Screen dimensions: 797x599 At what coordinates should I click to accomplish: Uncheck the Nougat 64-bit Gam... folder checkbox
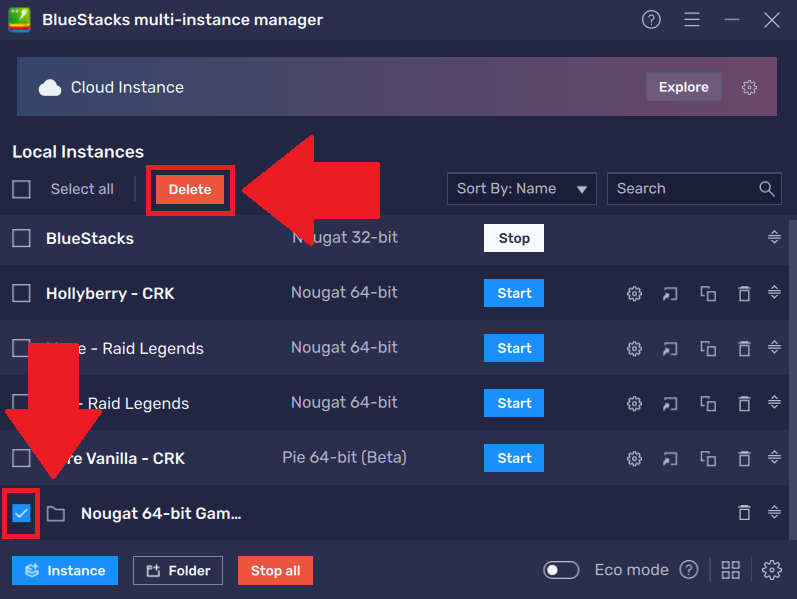(21, 513)
